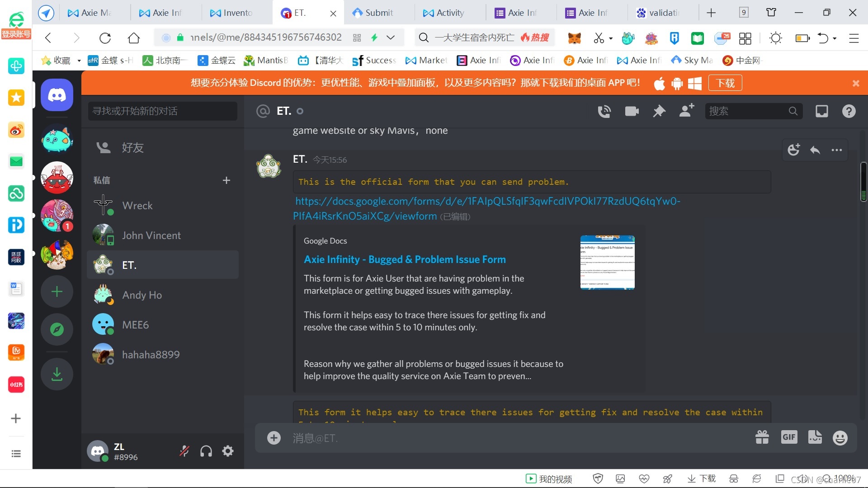Focus the 寻找或开始新的对话 search field
The width and height of the screenshot is (868, 488).
pos(163,111)
